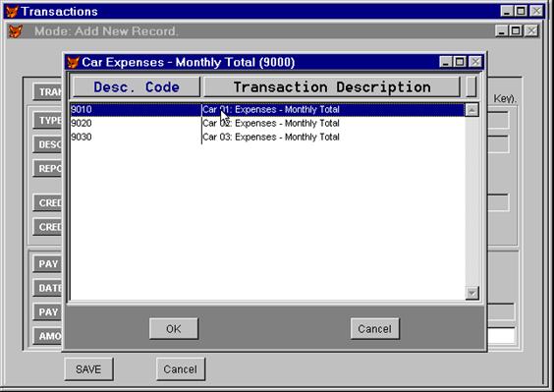The height and width of the screenshot is (392, 554).
Task: Maximize the Transactions main window
Action: 521,11
